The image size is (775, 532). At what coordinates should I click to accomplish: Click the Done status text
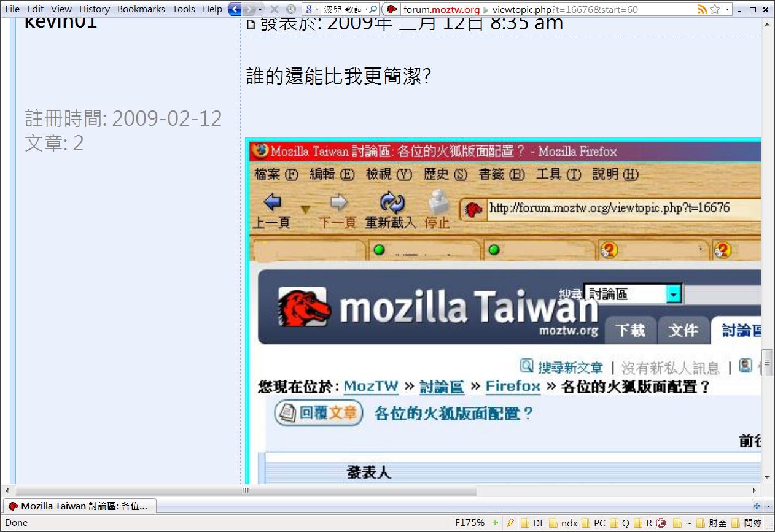pos(17,523)
